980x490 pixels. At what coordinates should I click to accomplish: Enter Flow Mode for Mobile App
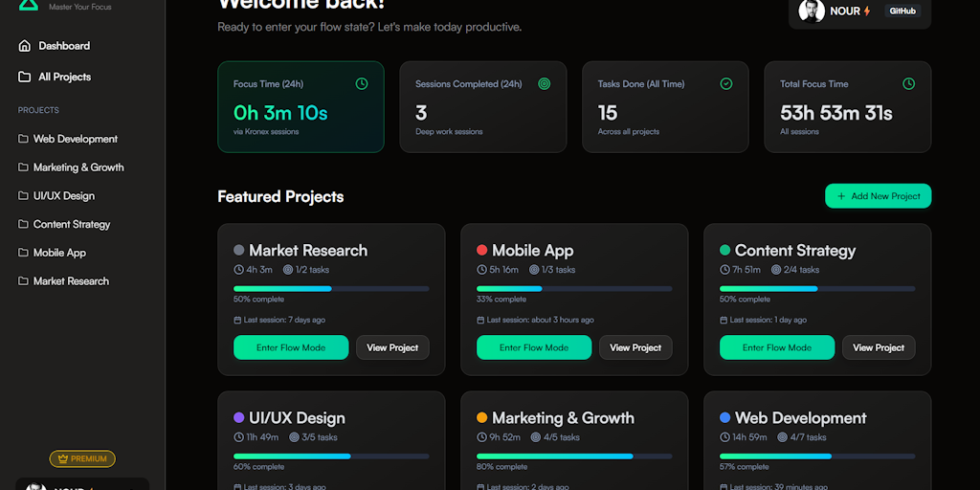[x=534, y=347]
